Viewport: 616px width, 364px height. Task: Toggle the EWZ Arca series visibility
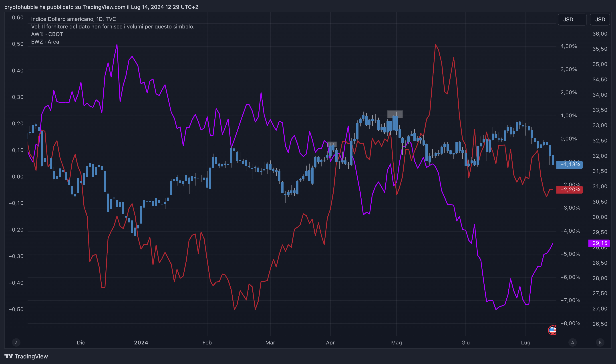[x=45, y=42]
